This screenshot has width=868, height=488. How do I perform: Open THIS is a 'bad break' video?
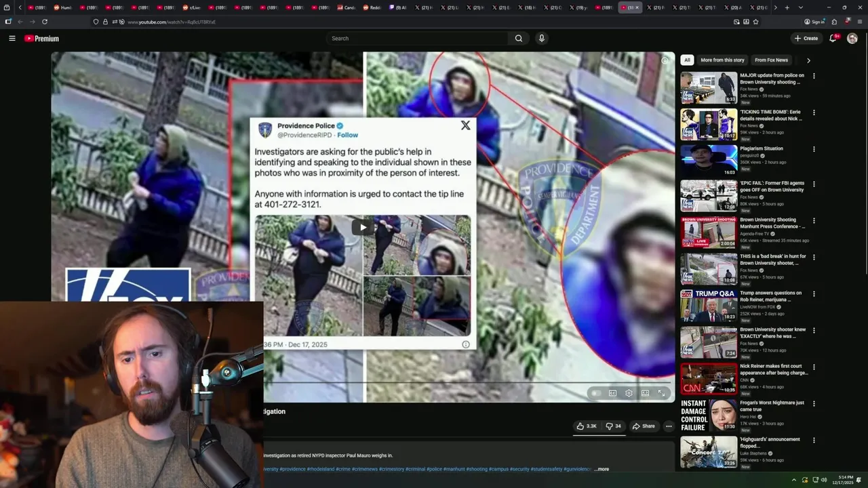click(773, 260)
